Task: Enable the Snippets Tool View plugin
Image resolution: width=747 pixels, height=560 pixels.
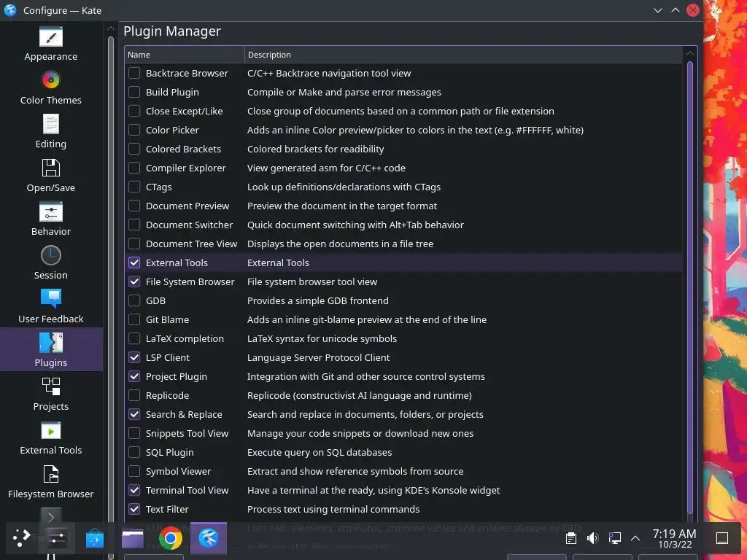Action: [x=134, y=433]
